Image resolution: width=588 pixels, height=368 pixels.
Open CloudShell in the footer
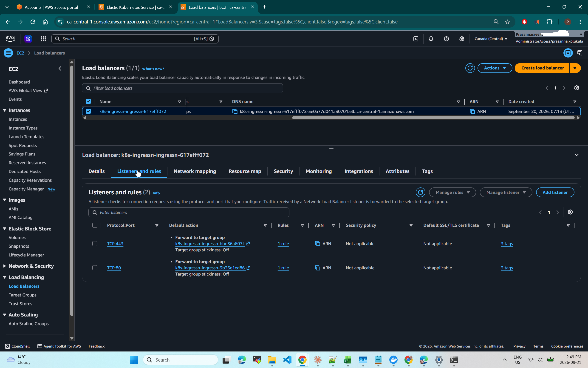[17, 346]
